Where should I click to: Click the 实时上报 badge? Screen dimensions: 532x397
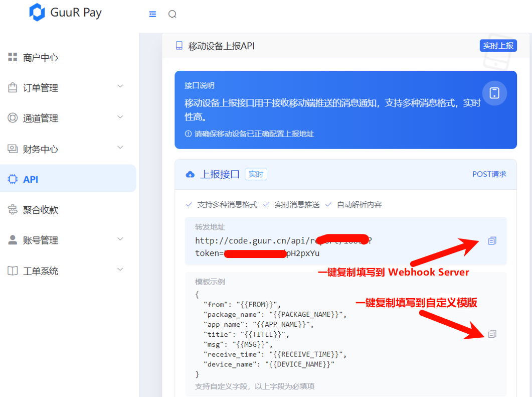coord(498,46)
